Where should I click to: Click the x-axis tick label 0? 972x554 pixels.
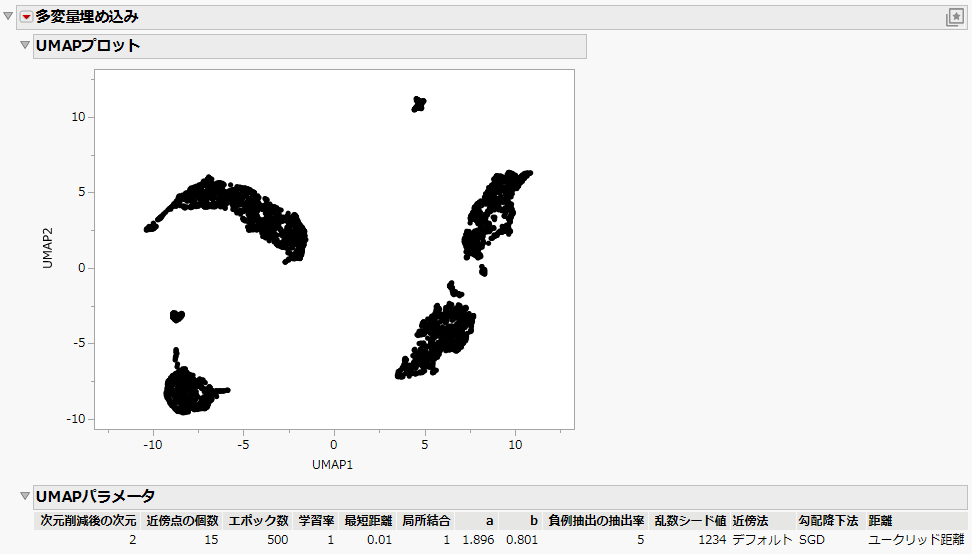(x=334, y=445)
